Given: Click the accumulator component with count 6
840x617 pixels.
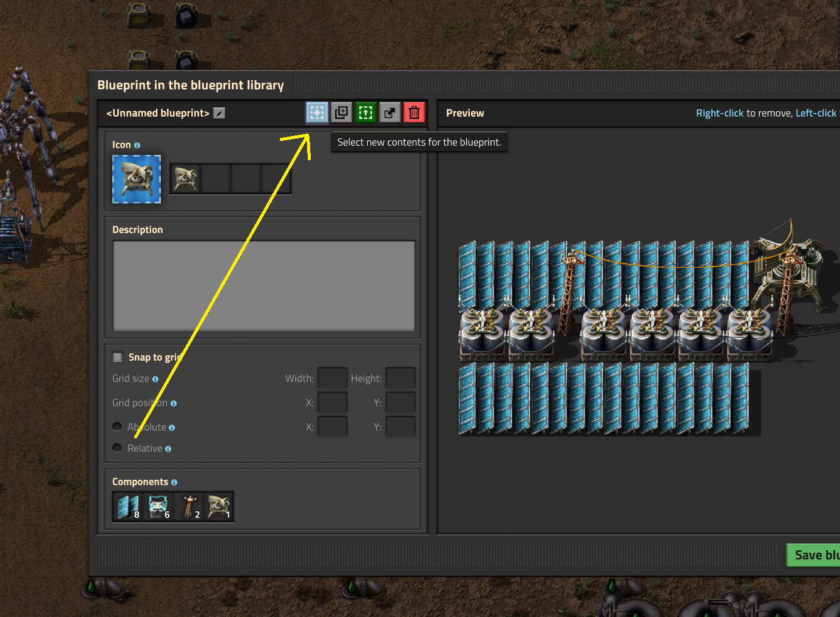Looking at the screenshot, I should pyautogui.click(x=158, y=506).
